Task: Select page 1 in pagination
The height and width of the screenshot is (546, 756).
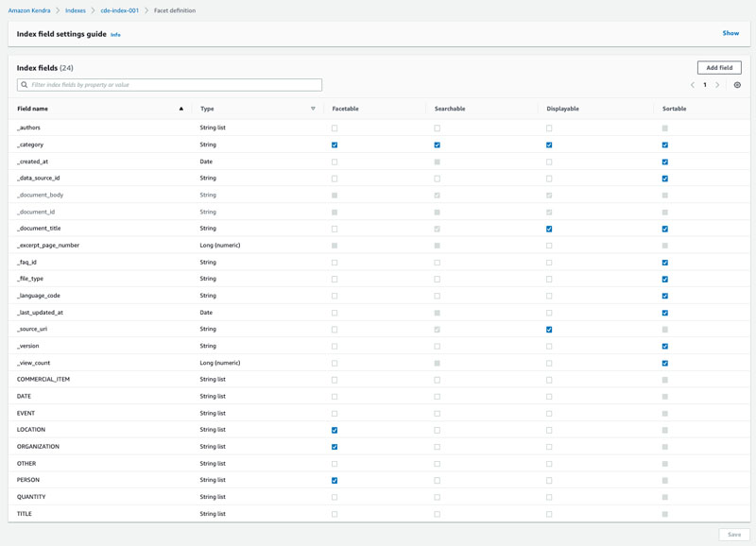Action: point(705,85)
